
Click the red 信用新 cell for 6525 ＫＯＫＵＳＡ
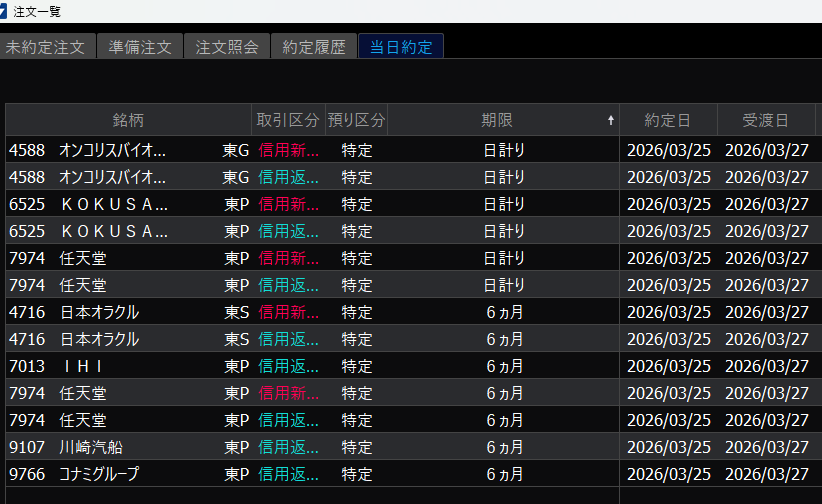tap(288, 204)
